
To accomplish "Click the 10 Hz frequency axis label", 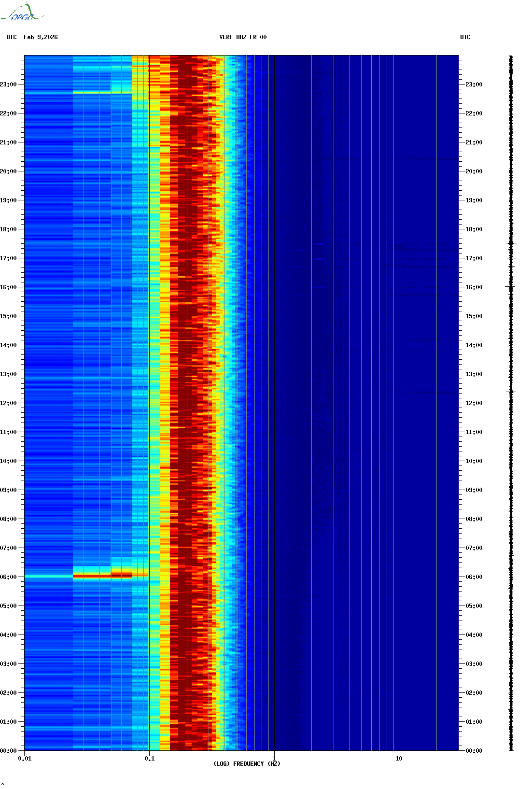I will tap(399, 759).
